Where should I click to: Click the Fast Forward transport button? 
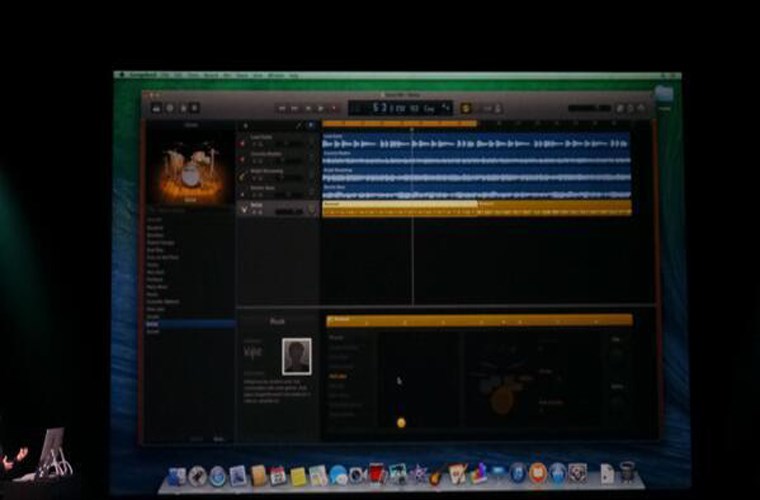[295, 109]
